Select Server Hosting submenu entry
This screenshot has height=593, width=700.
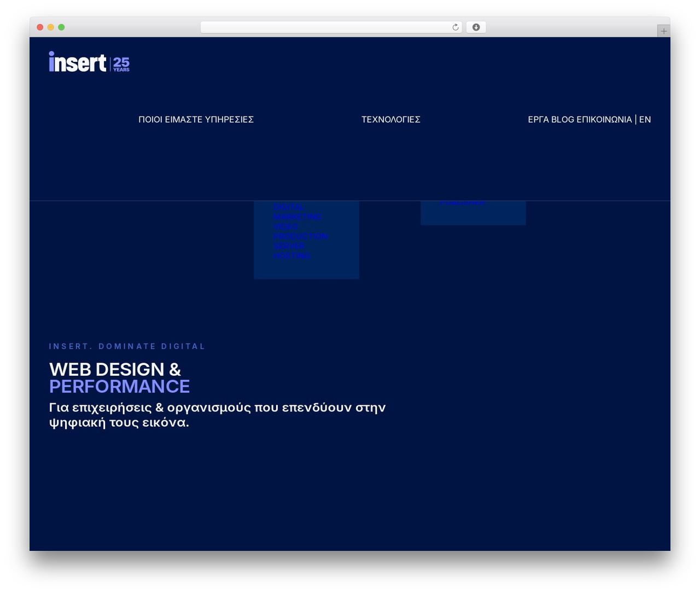pyautogui.click(x=292, y=251)
